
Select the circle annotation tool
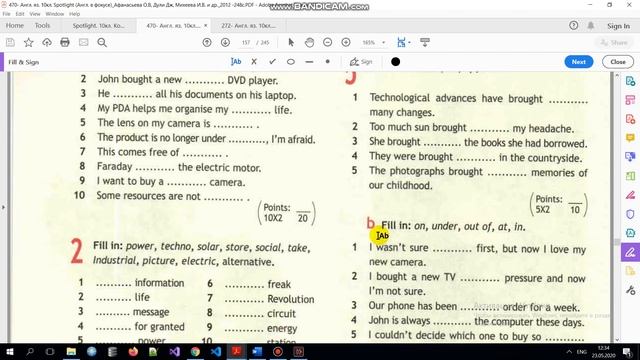pos(291,62)
